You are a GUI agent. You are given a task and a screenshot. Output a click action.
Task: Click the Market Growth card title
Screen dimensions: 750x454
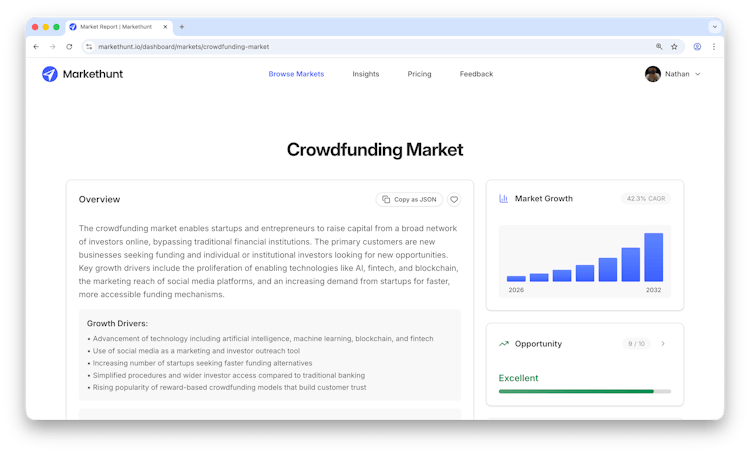pos(543,199)
